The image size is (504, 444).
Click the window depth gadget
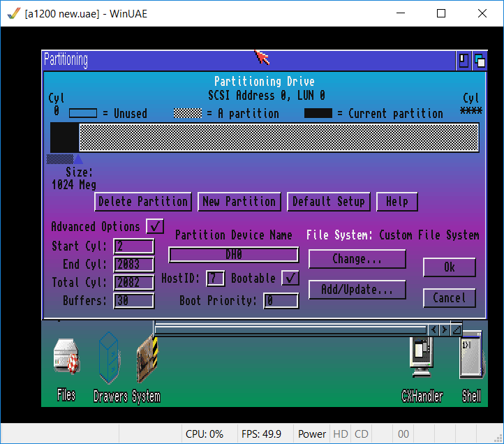coord(480,60)
